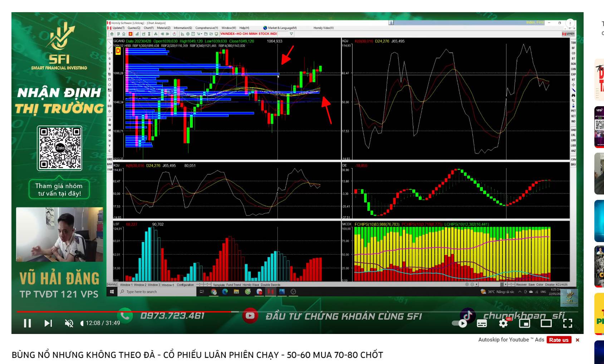This screenshot has width=604, height=364.
Task: Click the Type here to search box
Action: coord(157,292)
